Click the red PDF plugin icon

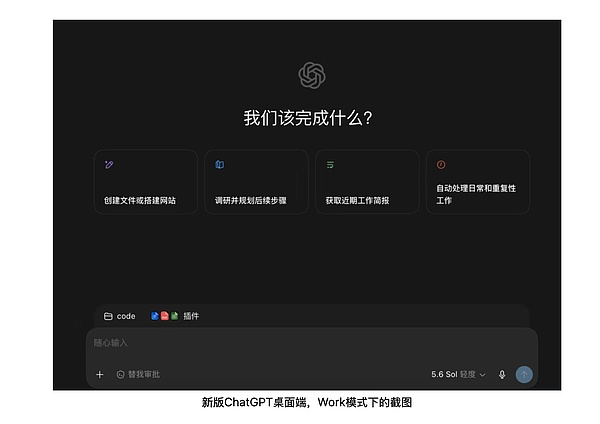coord(165,316)
